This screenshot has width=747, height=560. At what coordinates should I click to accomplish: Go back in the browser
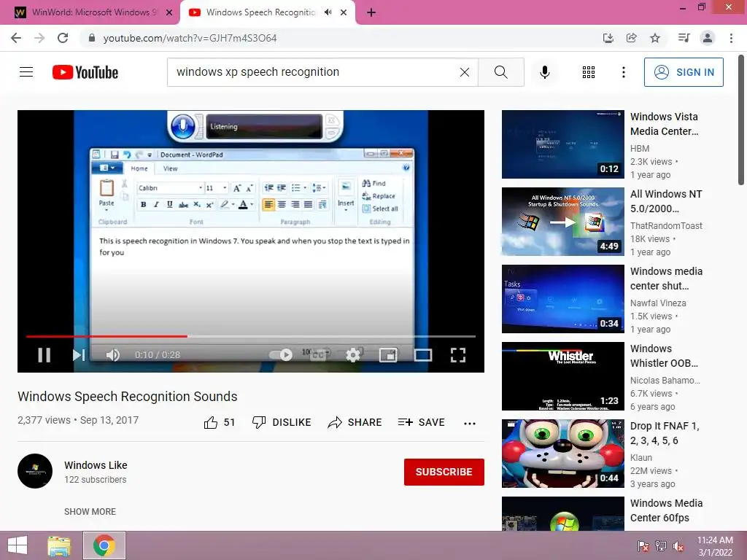16,38
